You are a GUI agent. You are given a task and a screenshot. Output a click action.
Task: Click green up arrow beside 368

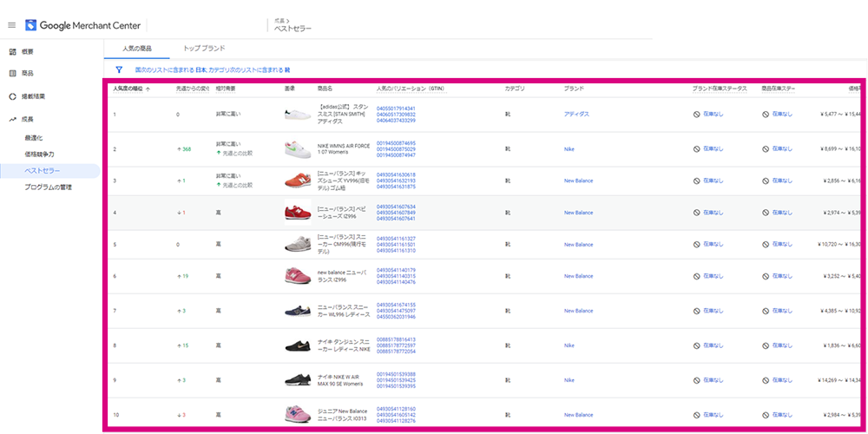pyautogui.click(x=179, y=149)
